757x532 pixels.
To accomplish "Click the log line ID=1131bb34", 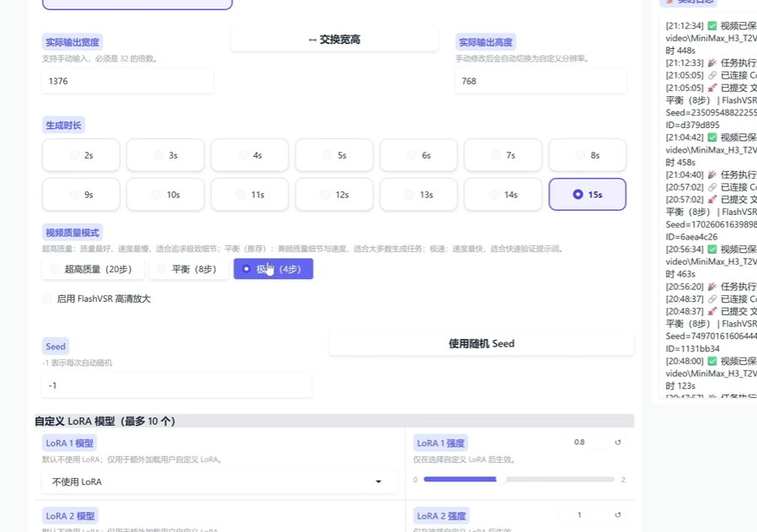I will click(692, 348).
